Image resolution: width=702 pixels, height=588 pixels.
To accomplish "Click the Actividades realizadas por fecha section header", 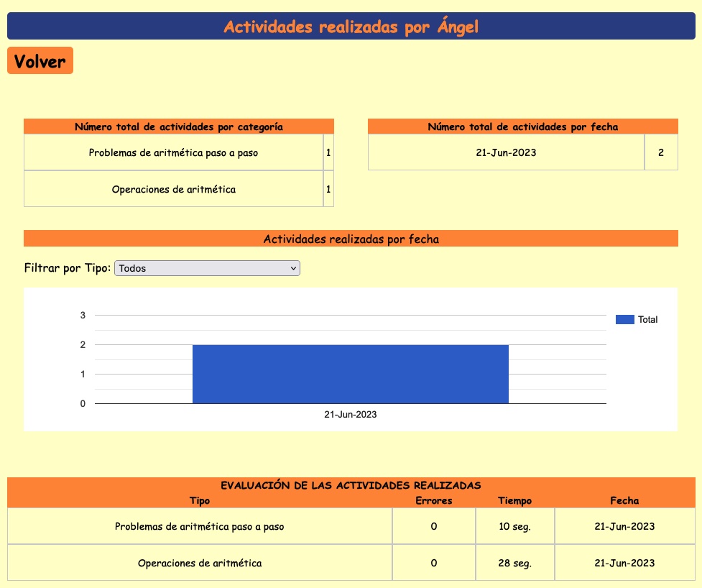I will click(351, 239).
